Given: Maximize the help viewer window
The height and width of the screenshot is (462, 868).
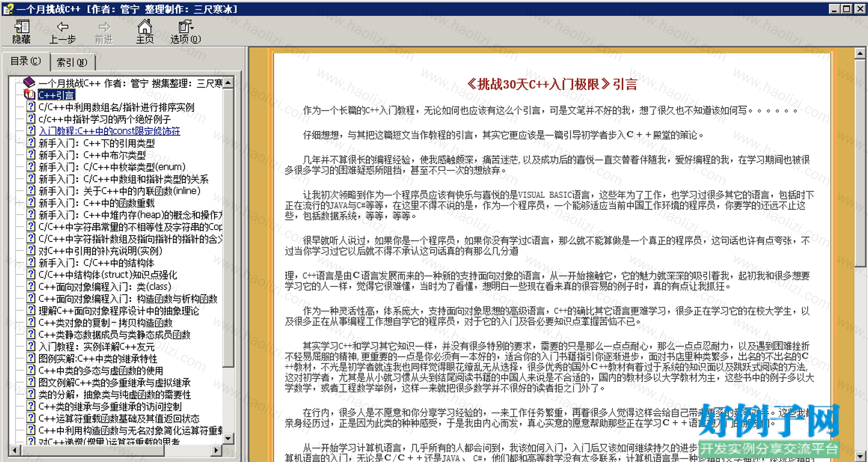Looking at the screenshot, I should pos(847,9).
